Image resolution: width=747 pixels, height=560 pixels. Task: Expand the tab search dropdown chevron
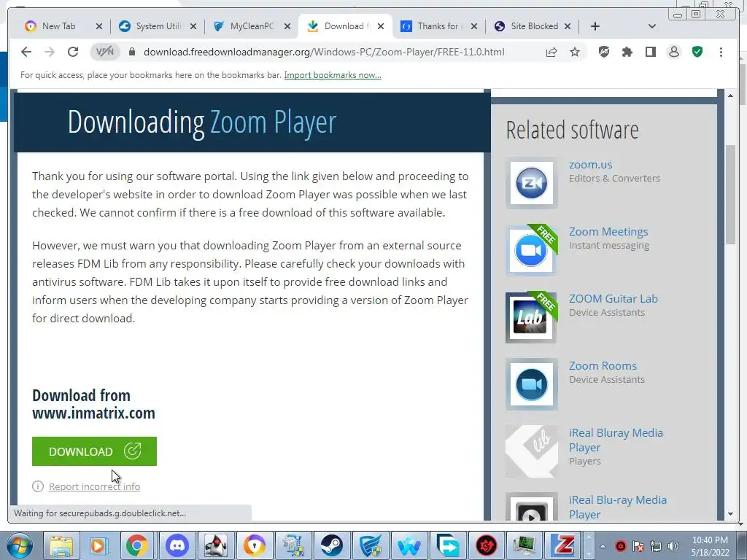click(x=652, y=26)
